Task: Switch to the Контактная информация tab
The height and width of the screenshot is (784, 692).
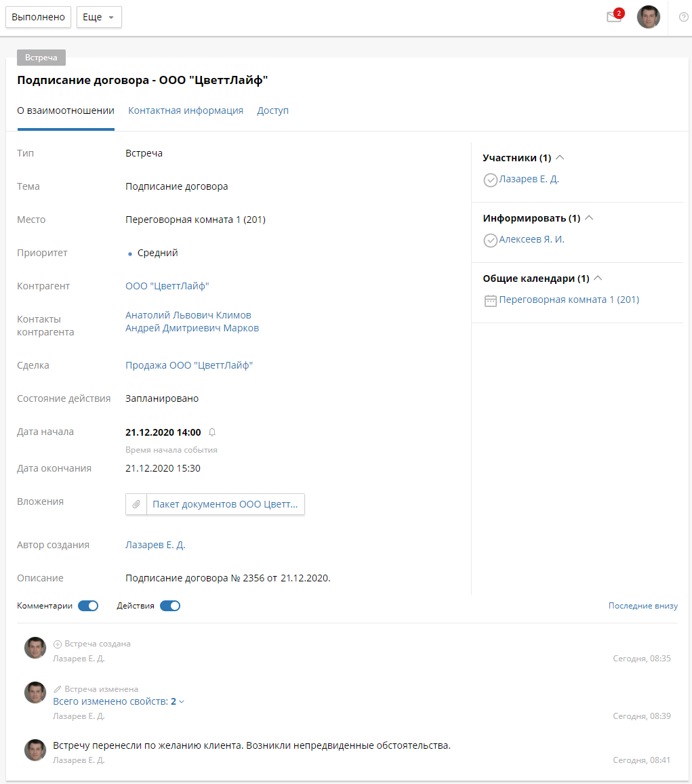Action: pos(186,110)
